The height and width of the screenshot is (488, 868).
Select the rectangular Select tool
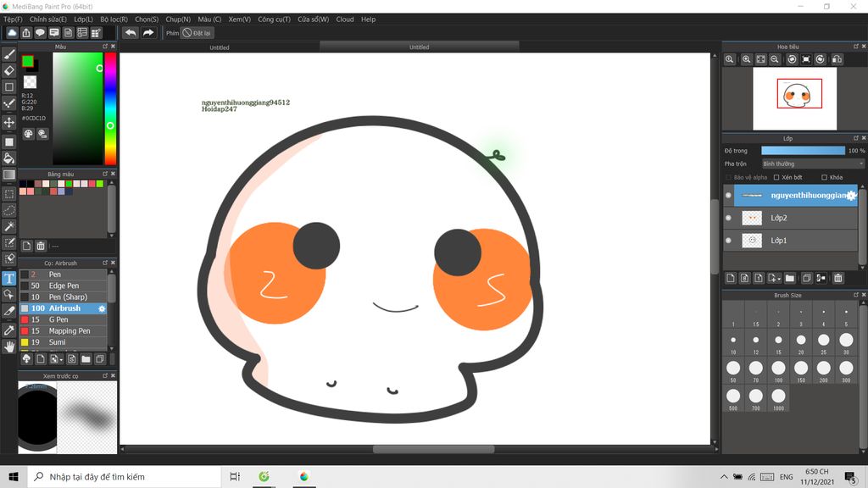(x=9, y=194)
